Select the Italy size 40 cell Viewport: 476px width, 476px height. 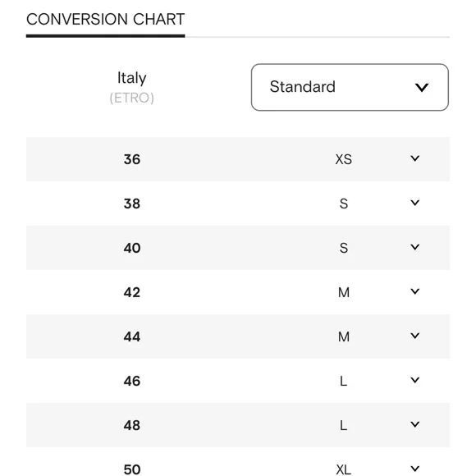(132, 248)
